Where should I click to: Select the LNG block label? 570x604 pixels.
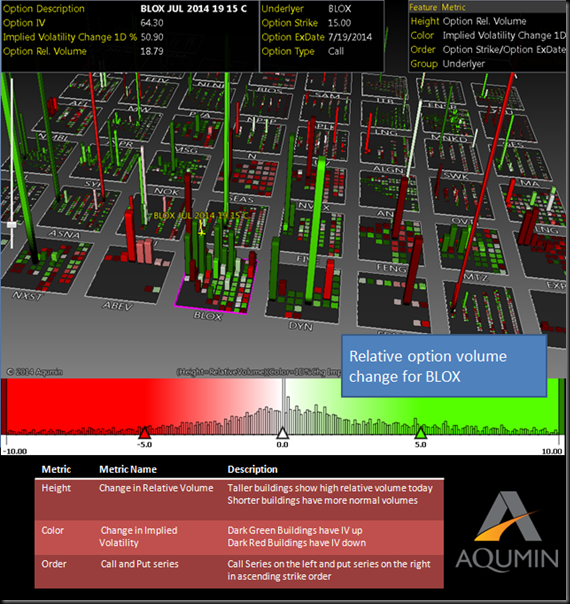click(x=386, y=133)
